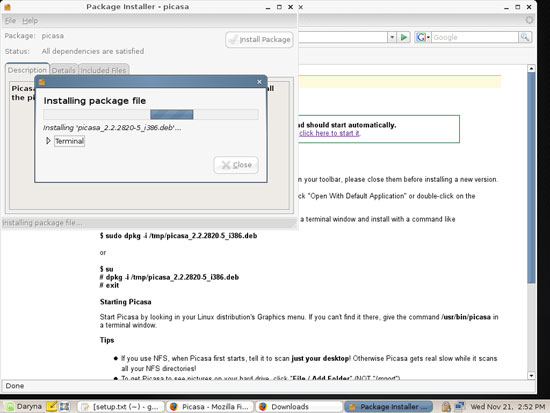Click the page scrollbar down arrow
Viewport: 550px width, 413px height.
click(531, 375)
